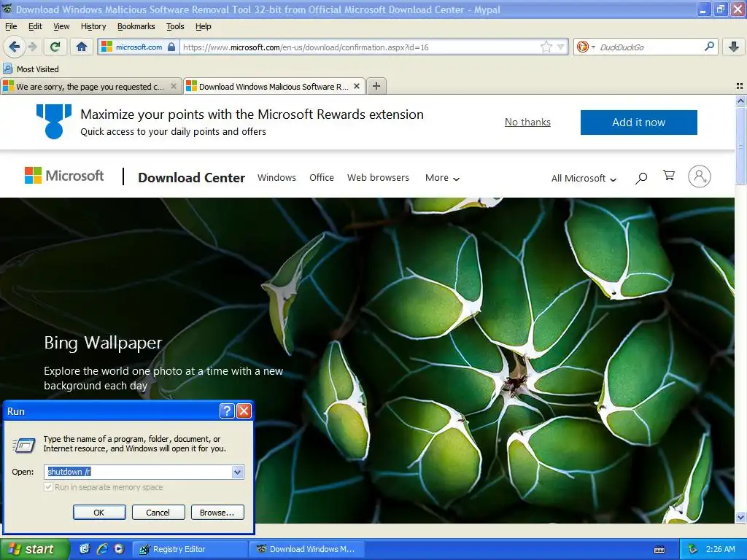
Task: Go back with the browser back arrow
Action: click(14, 47)
